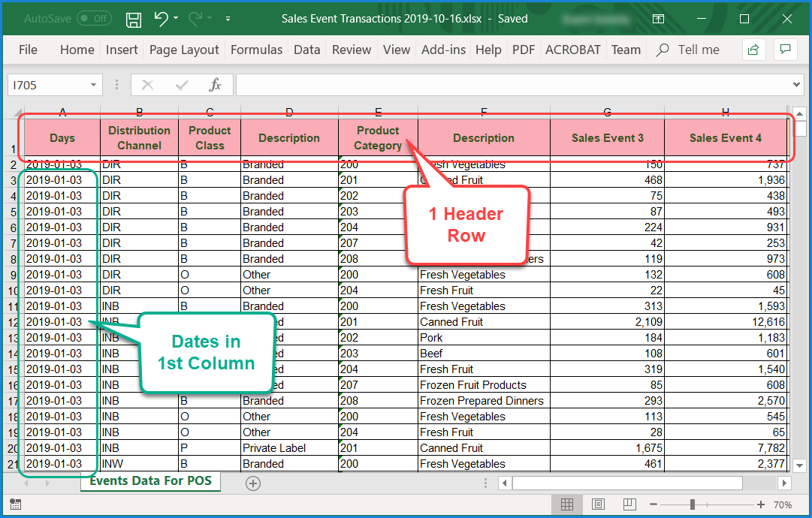Screen dimensions: 812x518
Task: Click the Insert Function fx icon
Action: click(x=215, y=85)
